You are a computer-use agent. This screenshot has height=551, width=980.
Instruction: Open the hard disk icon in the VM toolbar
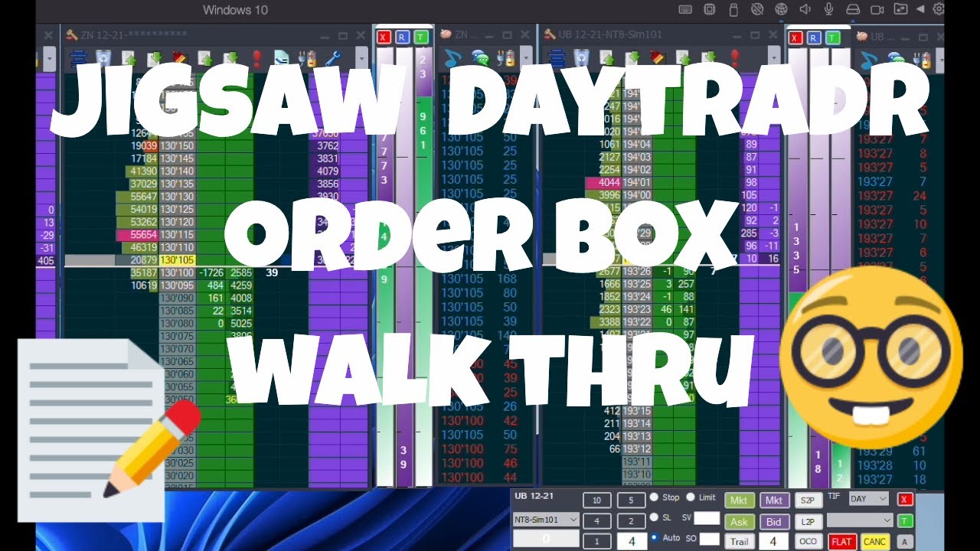click(x=852, y=9)
